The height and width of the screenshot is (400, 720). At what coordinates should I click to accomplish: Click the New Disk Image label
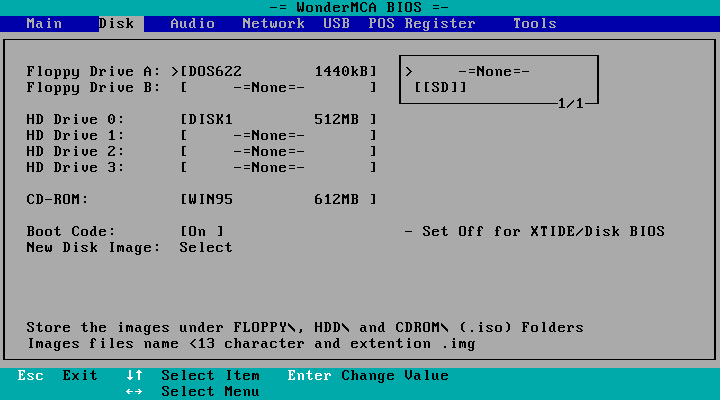[x=93, y=248]
